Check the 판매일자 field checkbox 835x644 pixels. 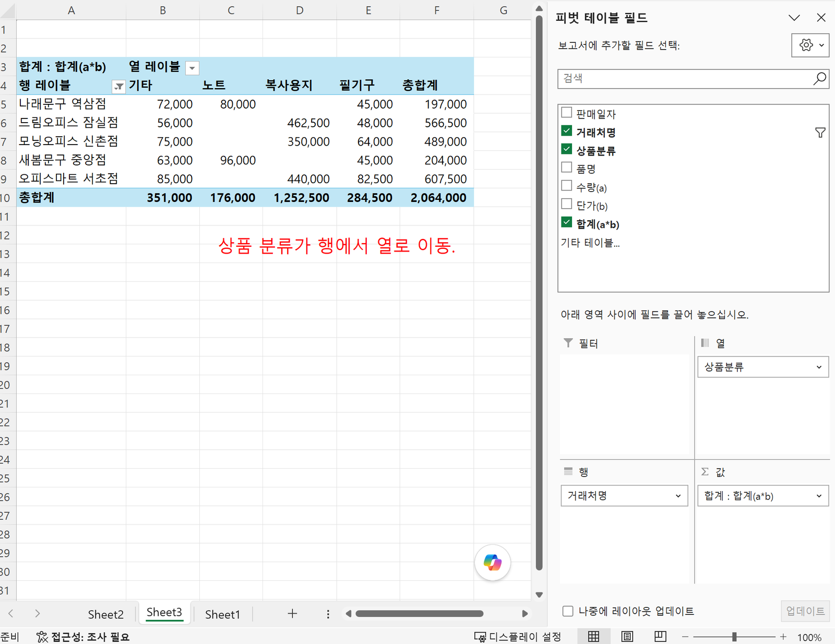coord(566,113)
